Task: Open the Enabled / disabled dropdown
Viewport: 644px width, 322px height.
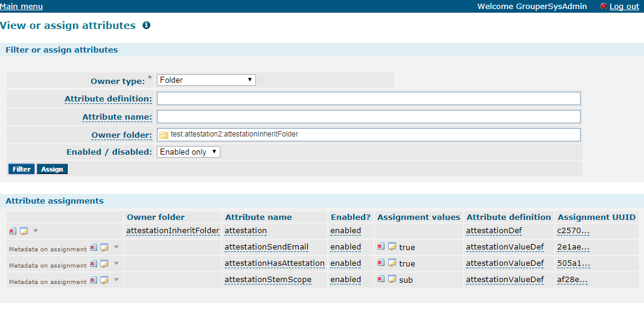Action: tap(188, 152)
